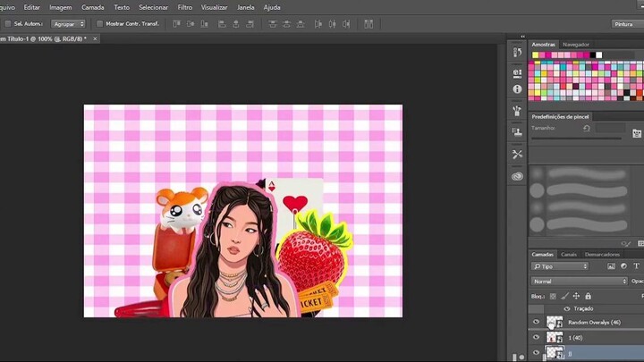Lock position move-arrows icon
644x362 pixels.
576,297
